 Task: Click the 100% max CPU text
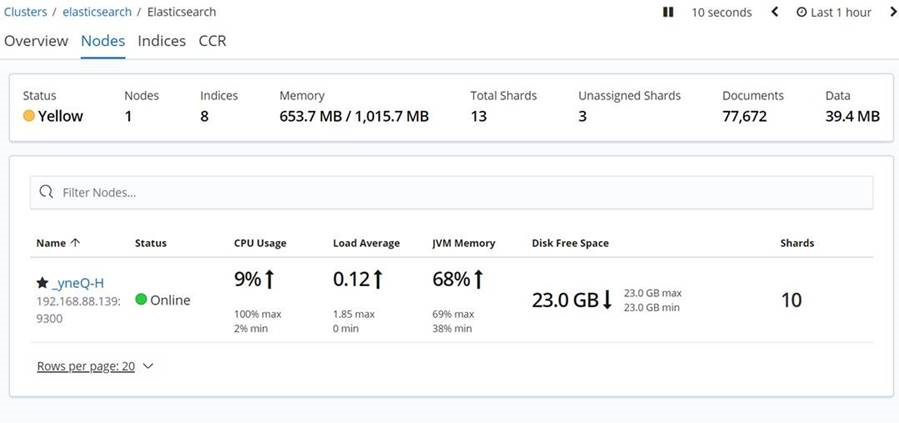pyautogui.click(x=257, y=315)
